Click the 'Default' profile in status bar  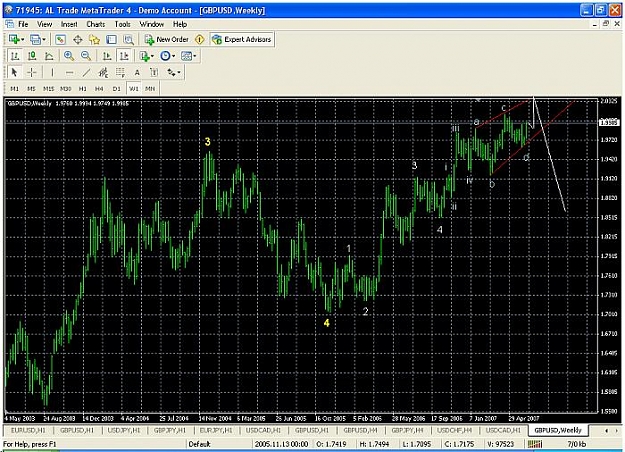199,444
